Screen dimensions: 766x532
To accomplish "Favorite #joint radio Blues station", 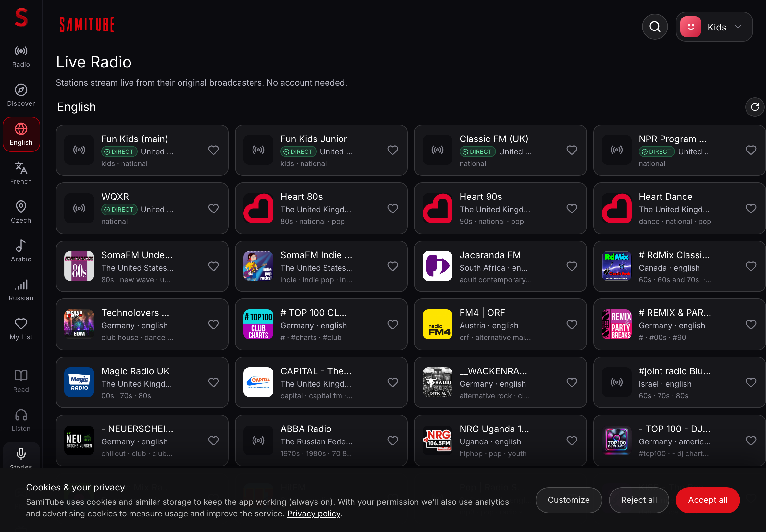I will coord(751,382).
